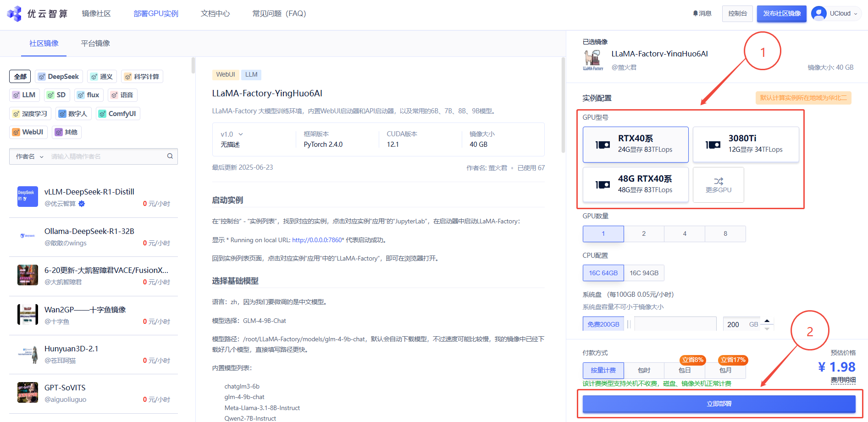The image size is (868, 422).
Task: Open the 作者名 search type dropdown
Action: tap(30, 156)
